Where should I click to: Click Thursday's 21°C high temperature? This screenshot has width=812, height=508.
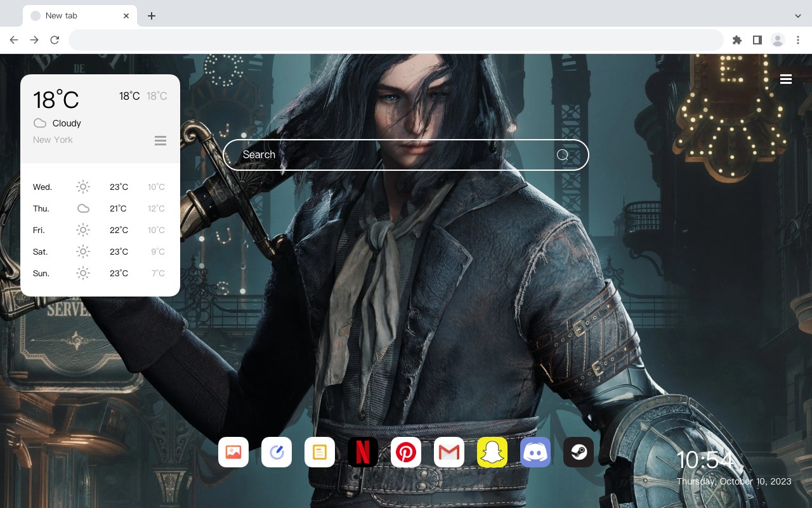(x=118, y=208)
